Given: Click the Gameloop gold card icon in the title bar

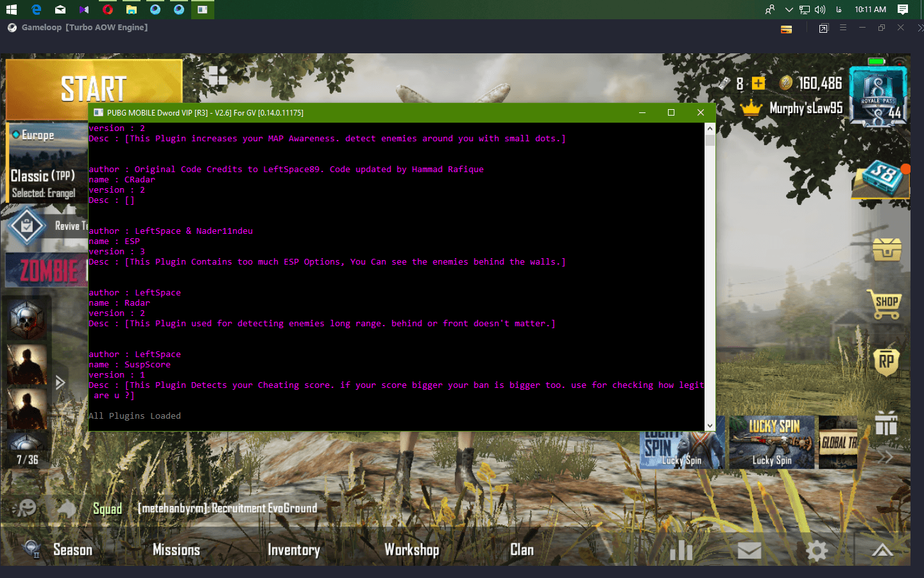Looking at the screenshot, I should [786, 29].
